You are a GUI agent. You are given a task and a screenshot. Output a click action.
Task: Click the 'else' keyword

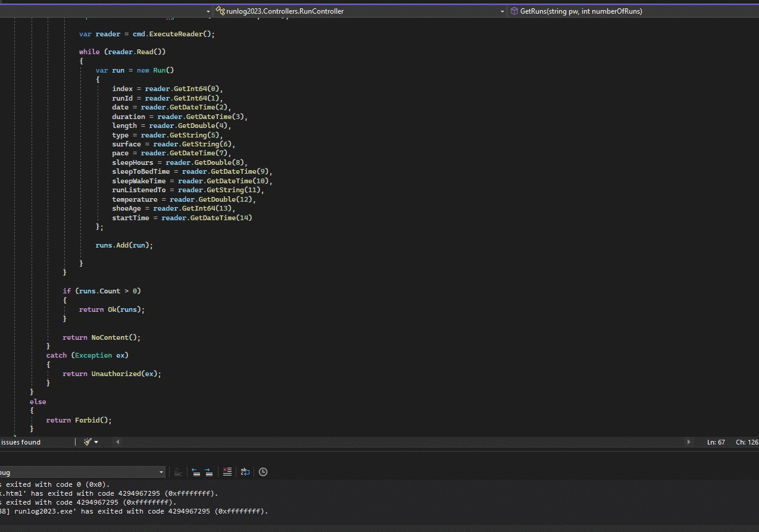pos(38,402)
